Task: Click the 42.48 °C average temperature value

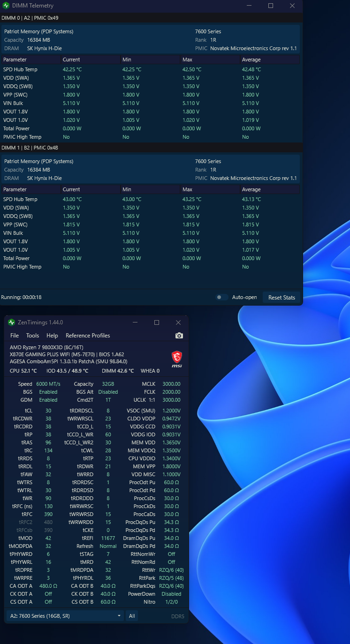Action: pos(251,69)
